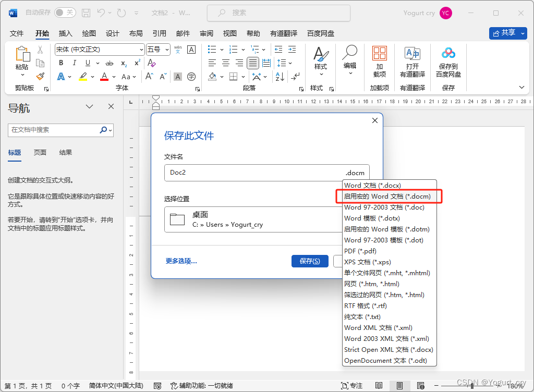Toggle bold formatting
This screenshot has height=392, width=534.
click(x=61, y=63)
